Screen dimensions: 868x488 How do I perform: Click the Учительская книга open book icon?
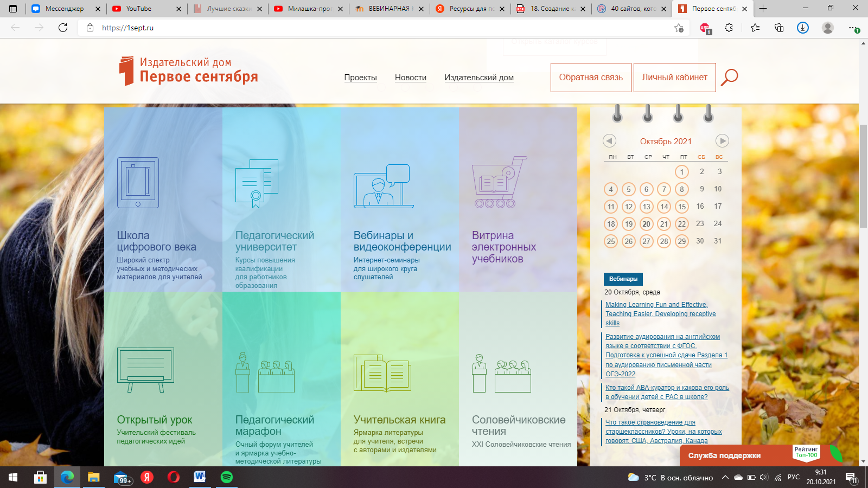click(x=382, y=373)
